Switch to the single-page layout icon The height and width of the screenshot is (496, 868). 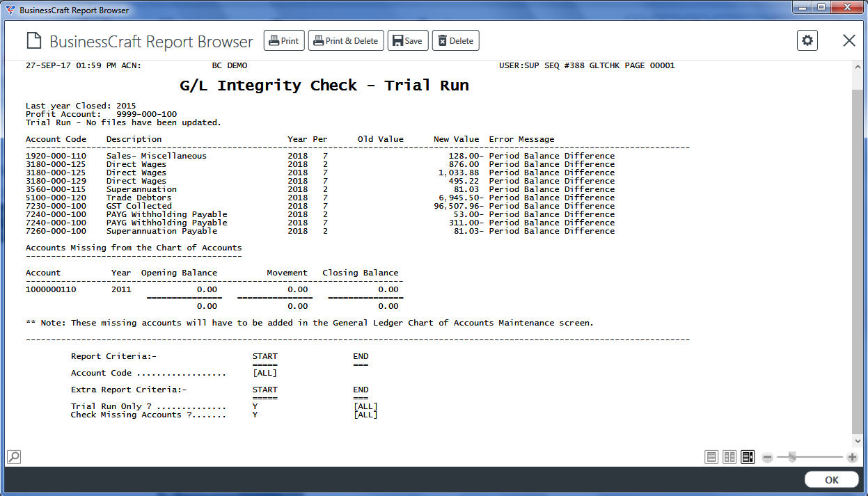click(711, 457)
